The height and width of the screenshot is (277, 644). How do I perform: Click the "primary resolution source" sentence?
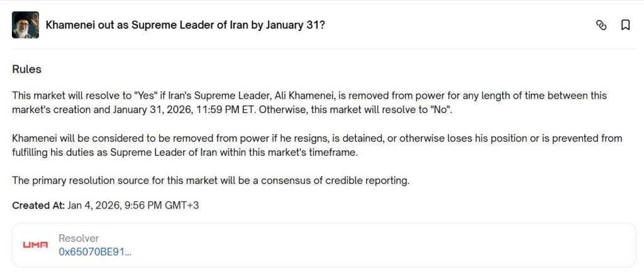pos(211,181)
